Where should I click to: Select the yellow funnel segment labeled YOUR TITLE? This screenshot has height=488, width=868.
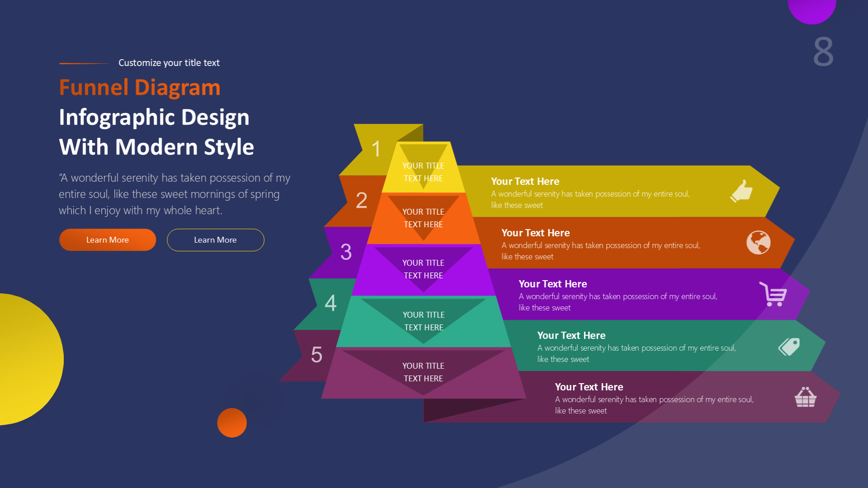coord(424,172)
